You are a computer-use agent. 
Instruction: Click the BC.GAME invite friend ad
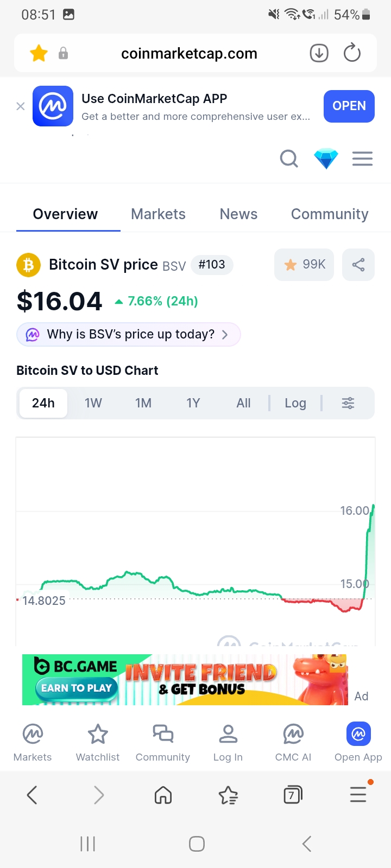point(185,680)
